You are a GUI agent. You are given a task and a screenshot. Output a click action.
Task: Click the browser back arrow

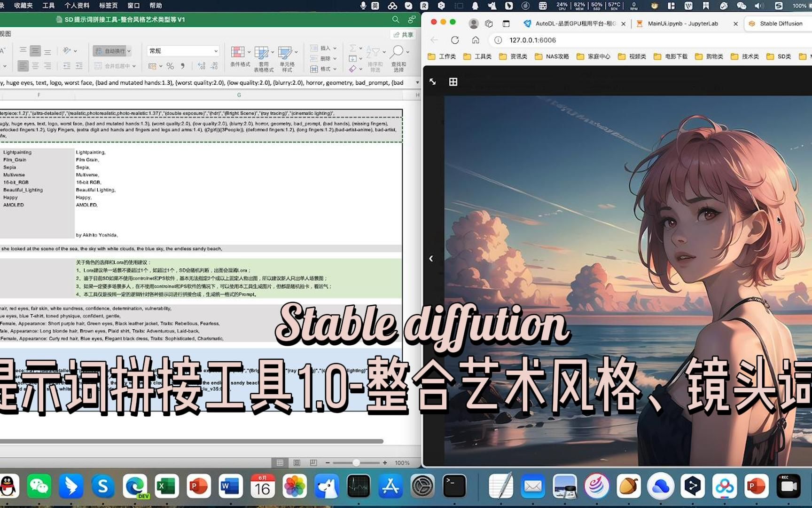tap(434, 40)
